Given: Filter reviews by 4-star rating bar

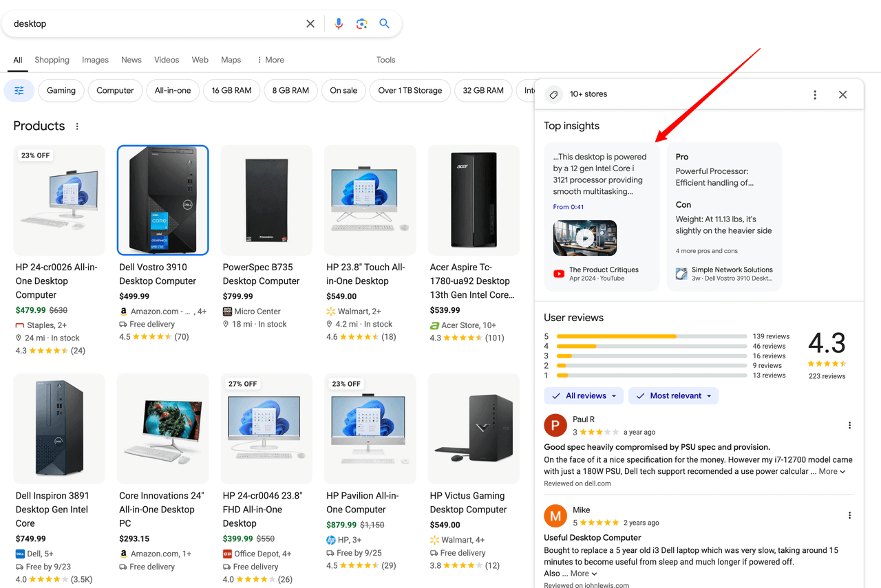Looking at the screenshot, I should (651, 347).
